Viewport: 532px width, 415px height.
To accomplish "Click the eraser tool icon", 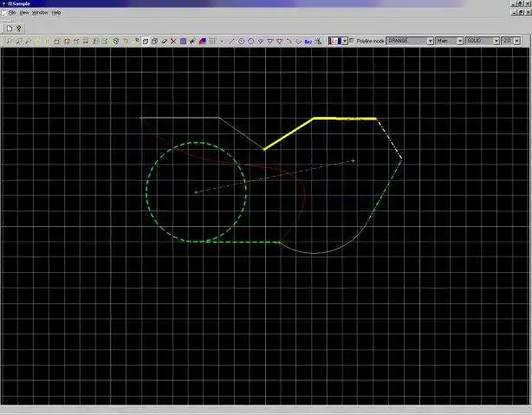I will click(x=164, y=42).
